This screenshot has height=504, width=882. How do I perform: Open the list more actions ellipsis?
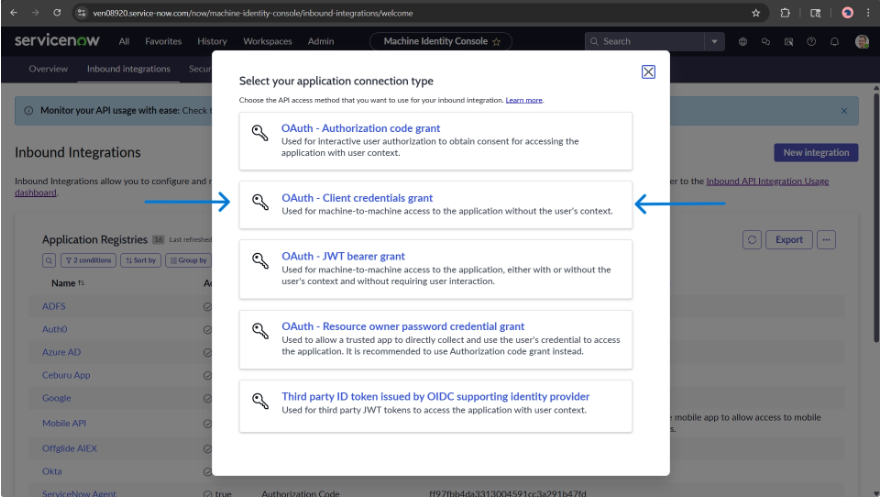(826, 240)
